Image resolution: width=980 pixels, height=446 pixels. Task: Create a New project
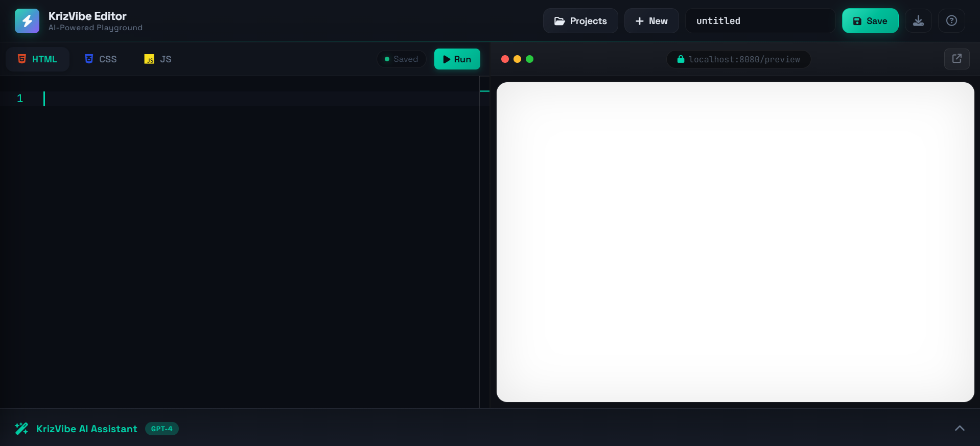click(x=651, y=21)
